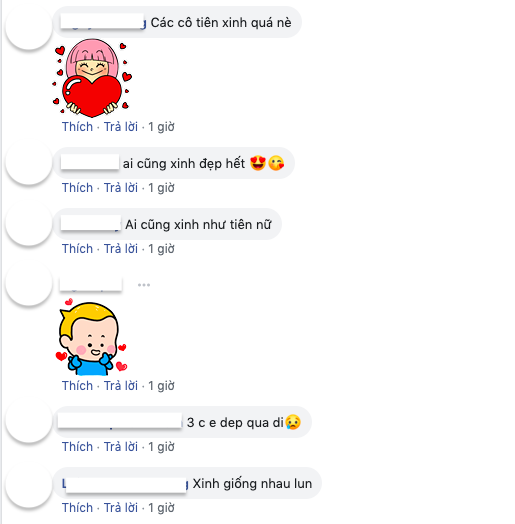Viewport: 515px width, 524px height.
Task: Reply to 'Xinh giống nhau lun' comment
Action: (x=121, y=508)
